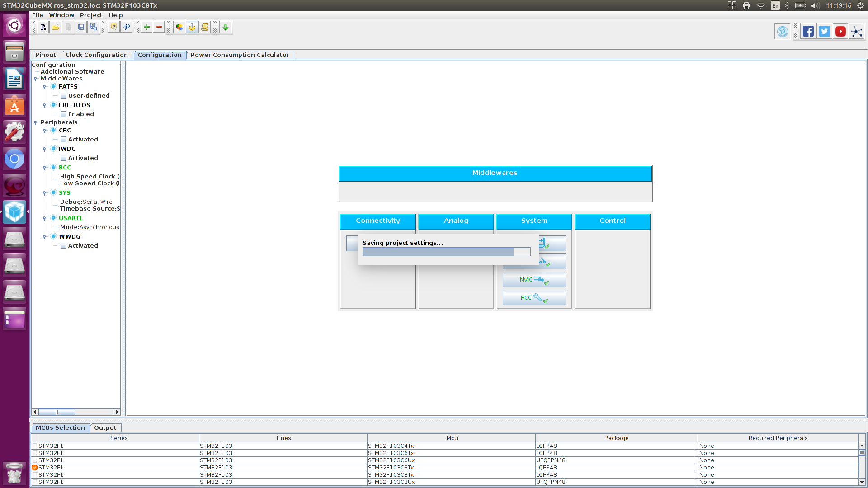Open the ST YouTube channel icon
The height and width of the screenshot is (488, 868).
(840, 32)
